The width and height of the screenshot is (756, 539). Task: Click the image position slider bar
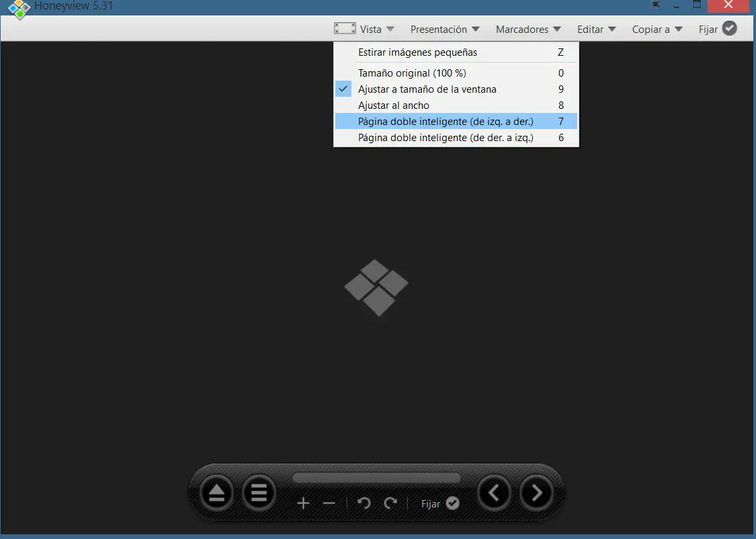click(x=376, y=478)
